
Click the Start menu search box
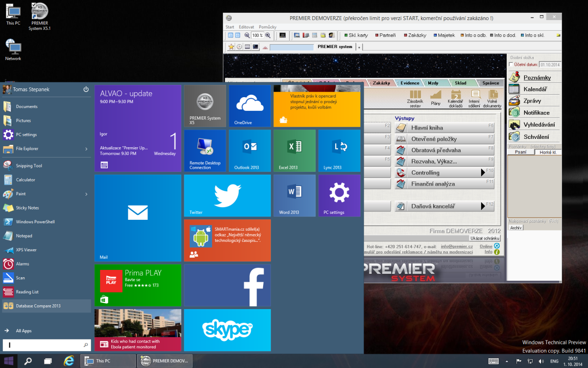[x=47, y=345]
